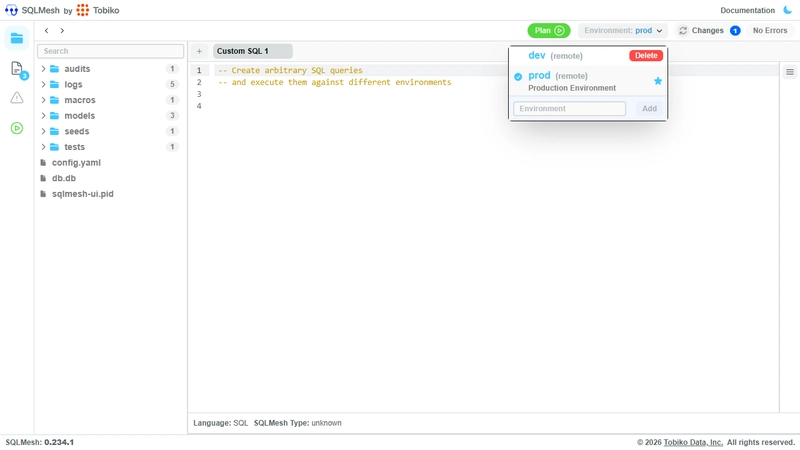Click the logs folder count badge 5
This screenshot has width=800, height=450.
tap(172, 85)
